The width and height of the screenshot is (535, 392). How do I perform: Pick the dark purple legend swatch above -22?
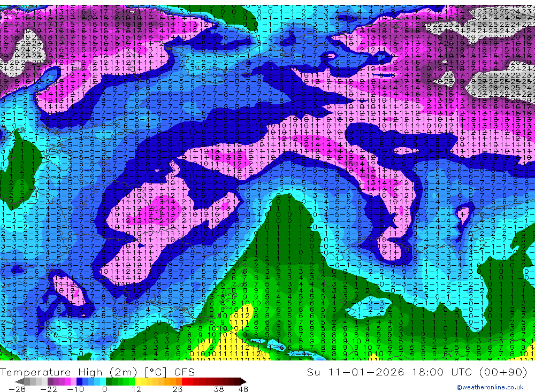[x=50, y=381]
